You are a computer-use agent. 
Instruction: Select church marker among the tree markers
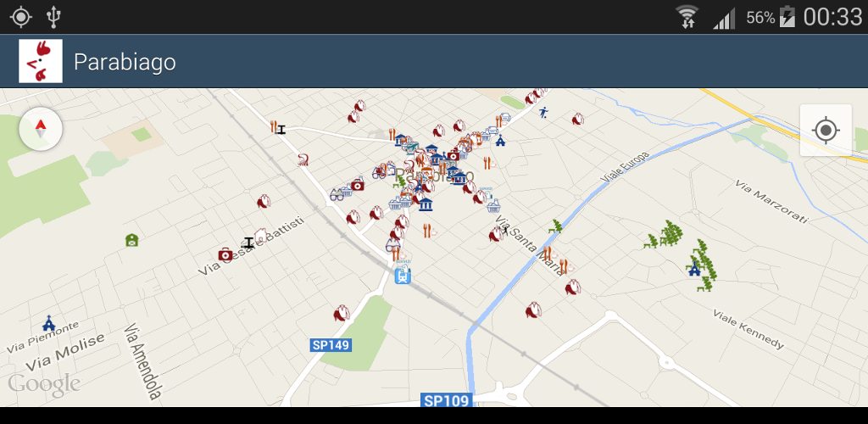(694, 269)
